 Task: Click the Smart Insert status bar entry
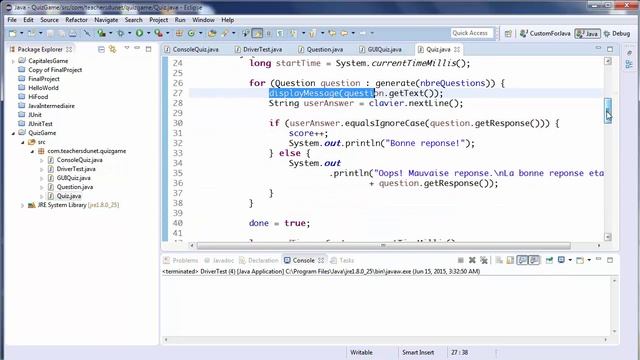[418, 352]
